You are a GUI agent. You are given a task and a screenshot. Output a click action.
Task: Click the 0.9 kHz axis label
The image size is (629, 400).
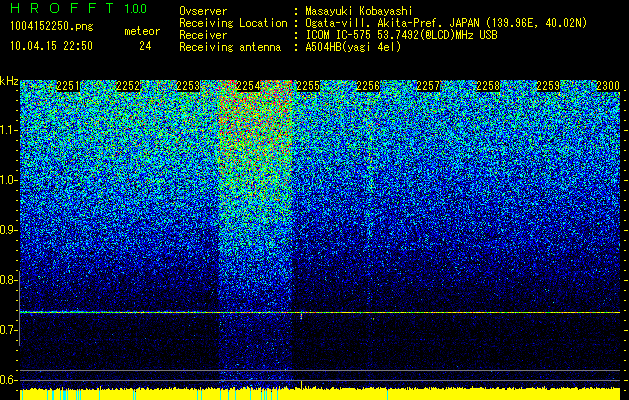pos(8,230)
